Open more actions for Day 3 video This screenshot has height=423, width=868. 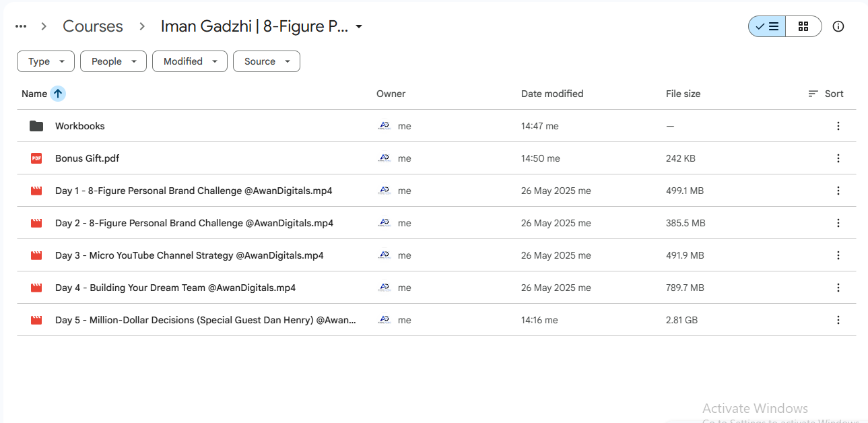click(838, 255)
